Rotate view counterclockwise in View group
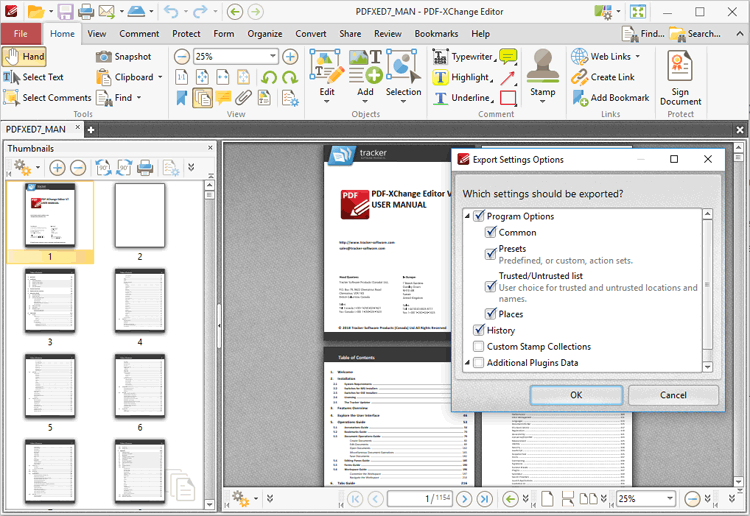This screenshot has height=516, width=750. pos(269,77)
